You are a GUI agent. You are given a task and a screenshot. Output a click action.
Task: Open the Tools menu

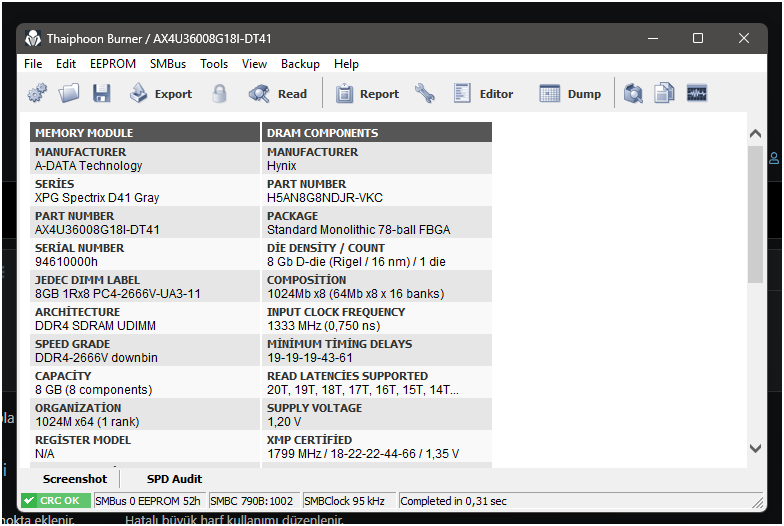[214, 64]
